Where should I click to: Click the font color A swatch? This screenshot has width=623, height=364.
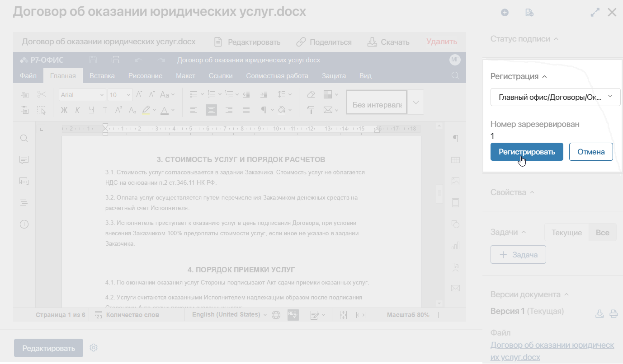click(164, 110)
